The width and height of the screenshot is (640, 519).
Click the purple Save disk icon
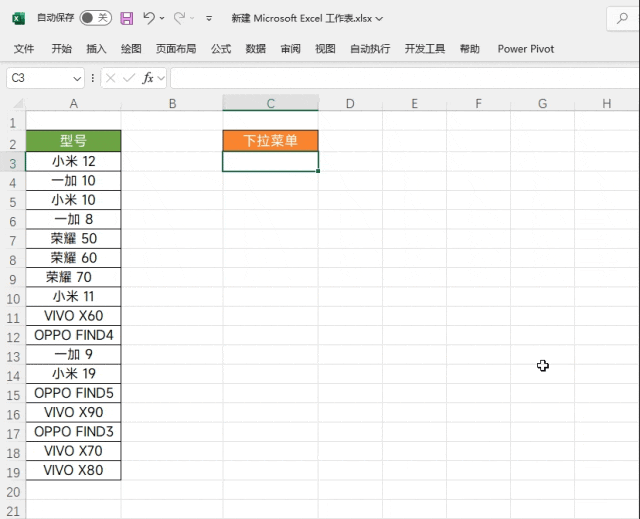[127, 18]
